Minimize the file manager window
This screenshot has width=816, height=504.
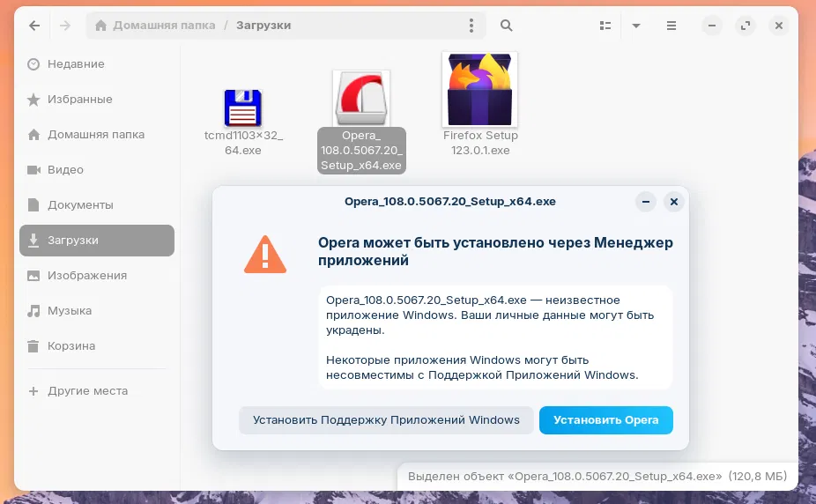(712, 26)
